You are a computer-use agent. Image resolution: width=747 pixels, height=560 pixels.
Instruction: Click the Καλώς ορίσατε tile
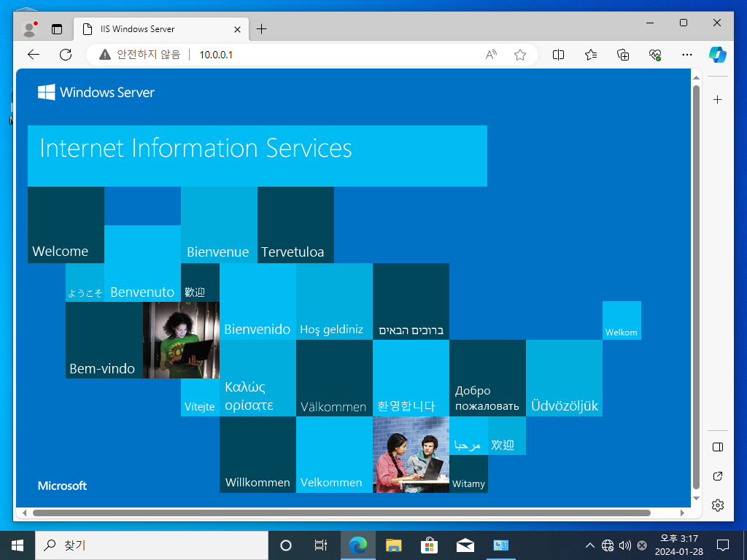click(x=258, y=378)
